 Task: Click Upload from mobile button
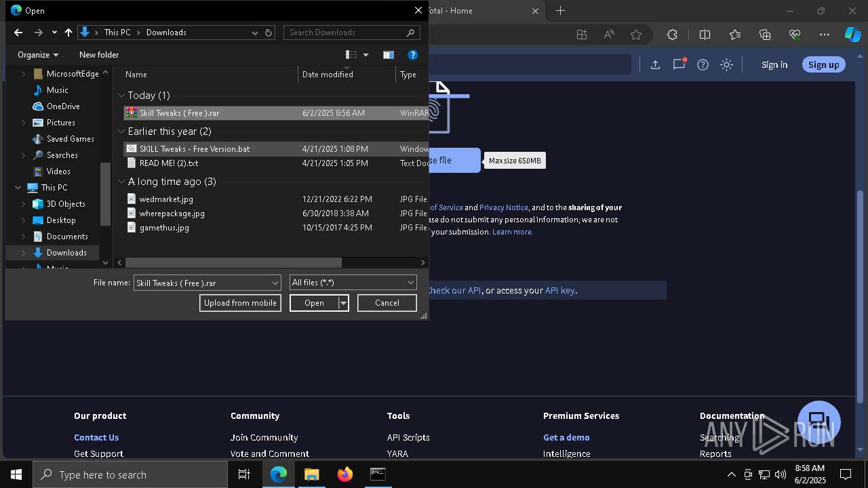point(240,303)
